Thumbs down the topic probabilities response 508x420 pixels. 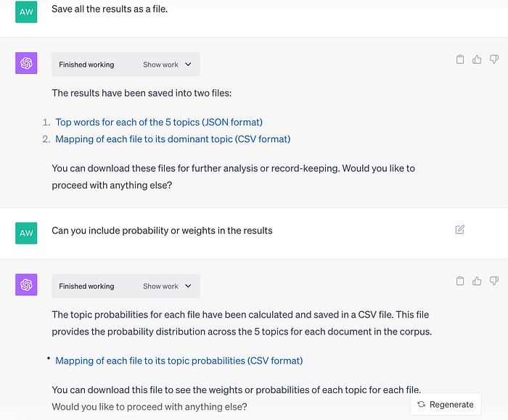coord(493,281)
